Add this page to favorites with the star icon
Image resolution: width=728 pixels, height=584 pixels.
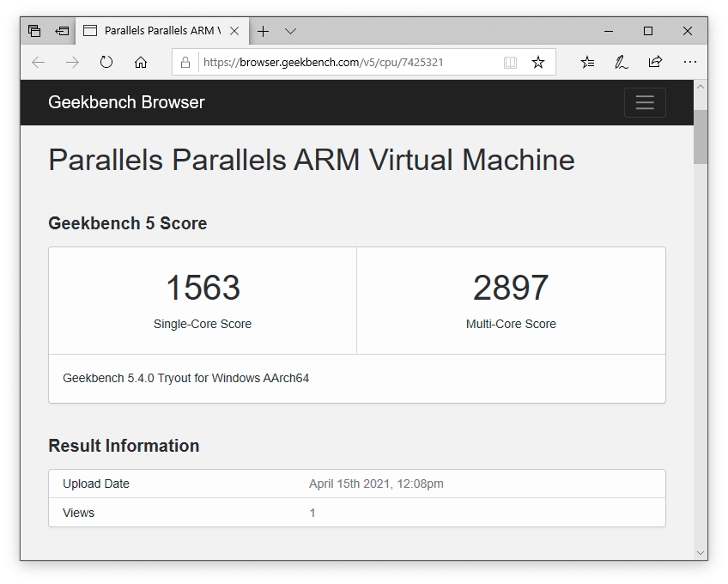click(x=538, y=62)
